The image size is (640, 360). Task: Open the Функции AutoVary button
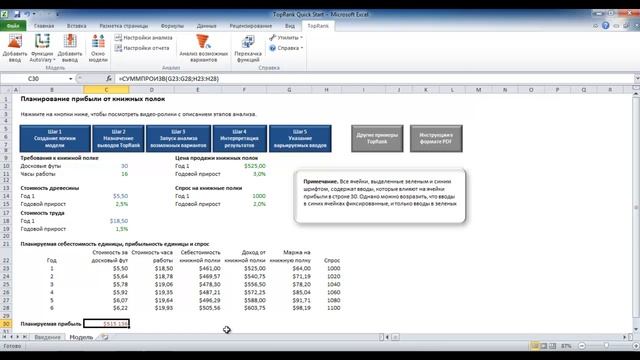pos(42,48)
